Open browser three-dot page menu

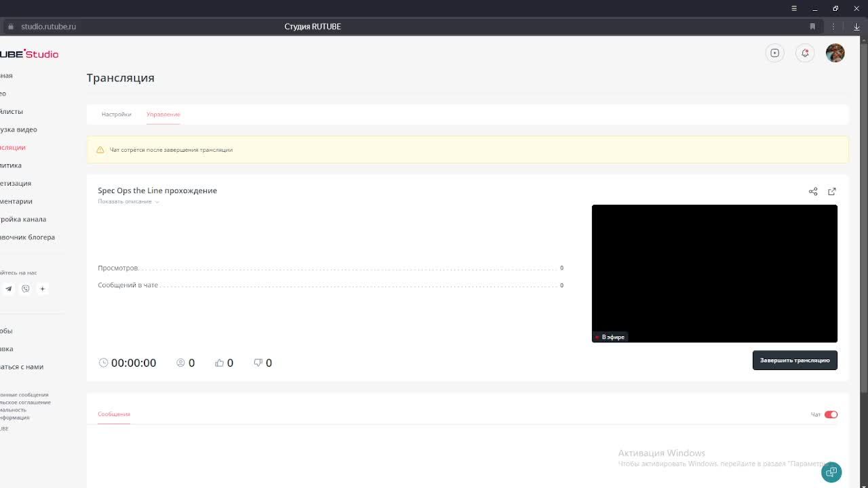(833, 26)
